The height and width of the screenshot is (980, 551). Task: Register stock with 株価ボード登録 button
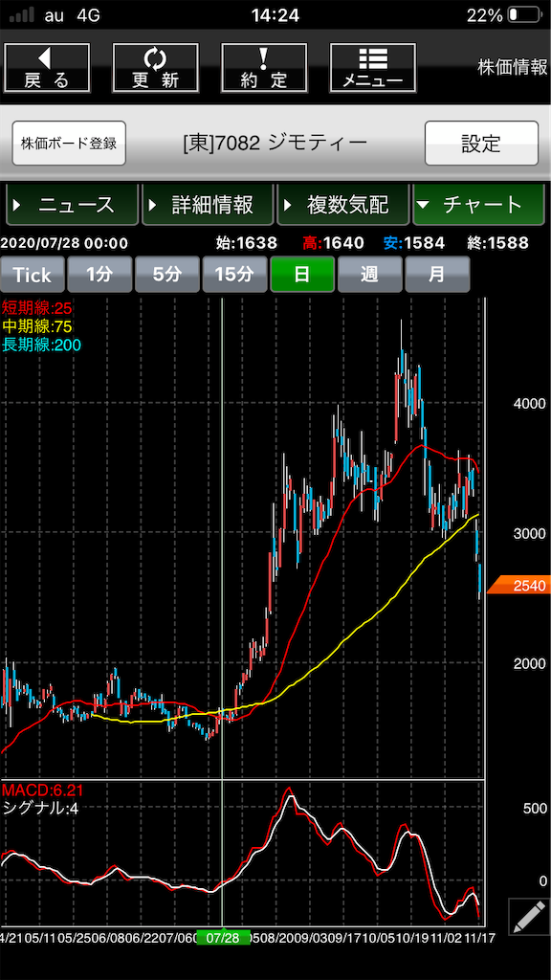tap(69, 144)
